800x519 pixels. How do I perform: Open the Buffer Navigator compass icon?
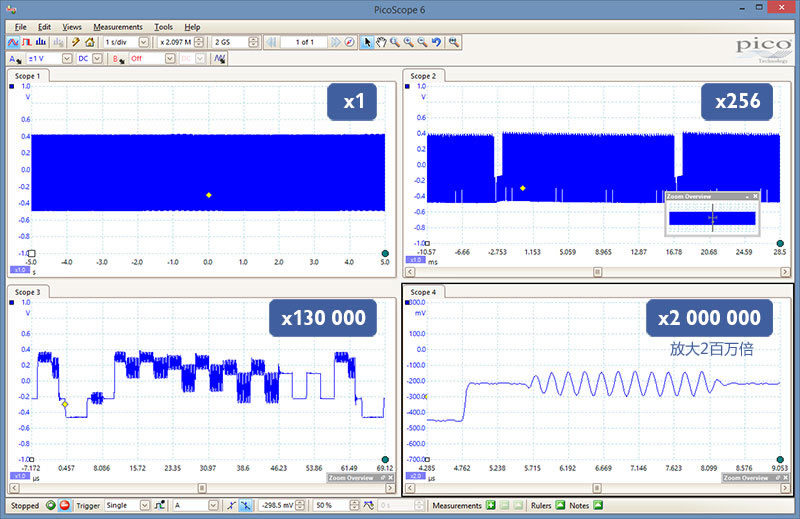(x=349, y=42)
